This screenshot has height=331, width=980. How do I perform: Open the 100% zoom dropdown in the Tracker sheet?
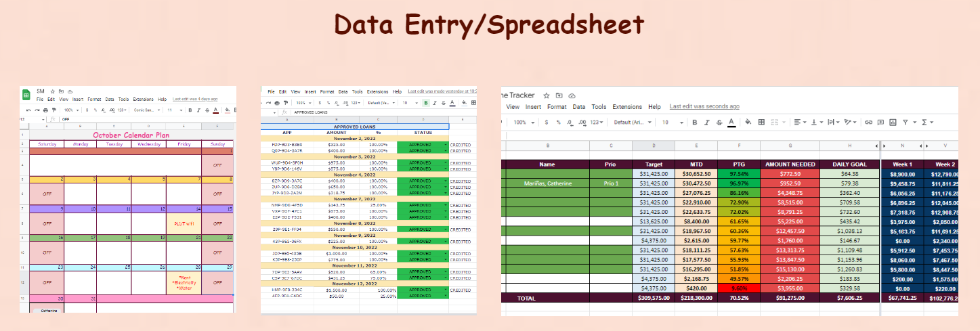pos(524,122)
